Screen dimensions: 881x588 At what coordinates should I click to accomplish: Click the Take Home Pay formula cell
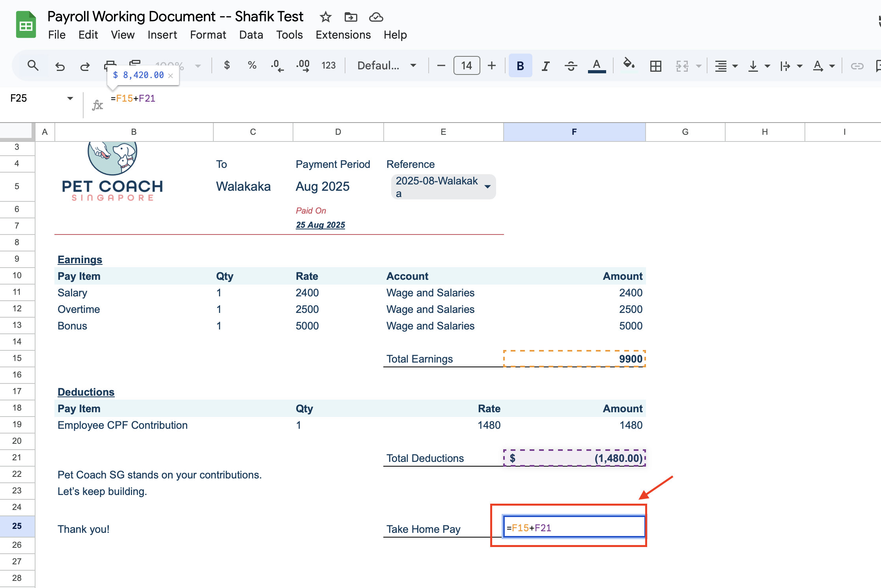[574, 527]
